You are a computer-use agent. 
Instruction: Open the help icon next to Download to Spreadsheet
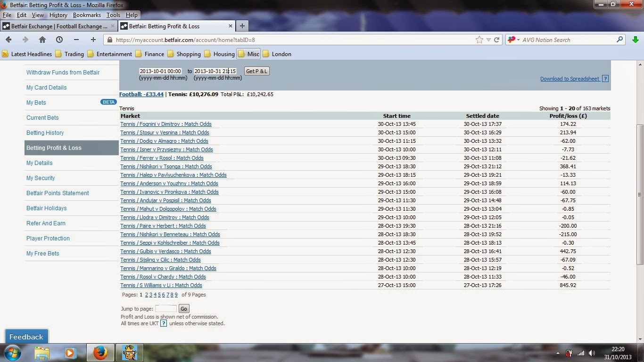pyautogui.click(x=605, y=79)
